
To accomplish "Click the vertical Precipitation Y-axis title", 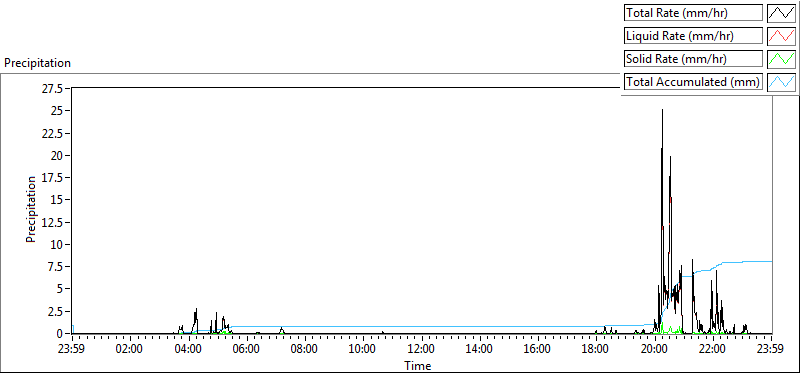I will 31,209.
